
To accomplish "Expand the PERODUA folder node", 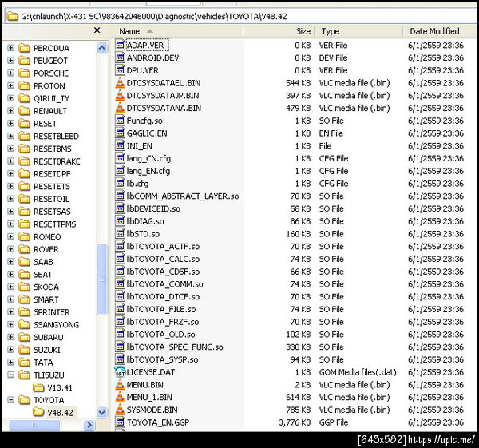I will click(10, 48).
